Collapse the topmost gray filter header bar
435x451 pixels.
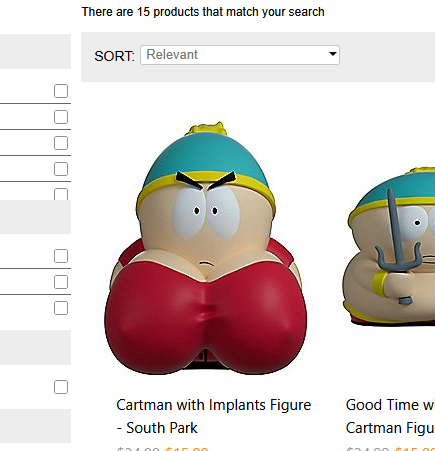[x=35, y=51]
